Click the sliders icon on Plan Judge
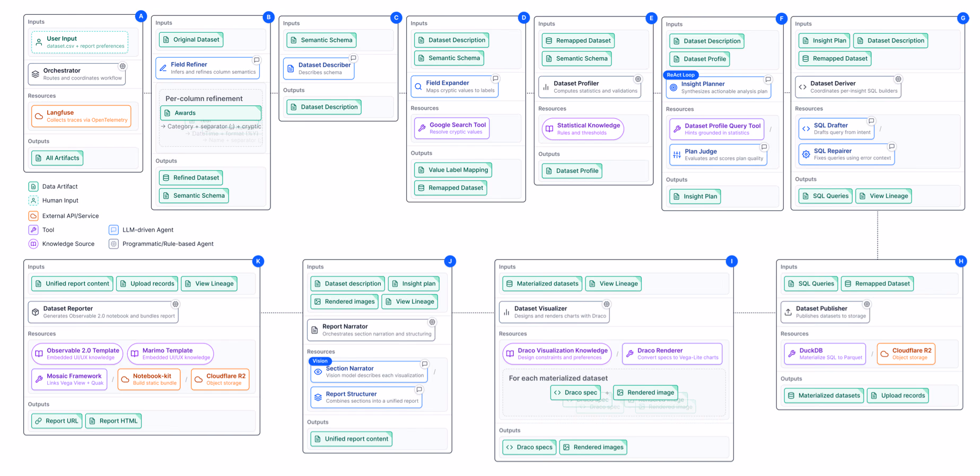 pos(677,155)
